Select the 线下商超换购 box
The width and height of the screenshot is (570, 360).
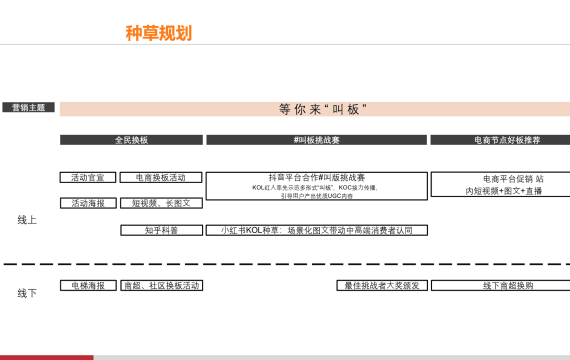coord(501,285)
